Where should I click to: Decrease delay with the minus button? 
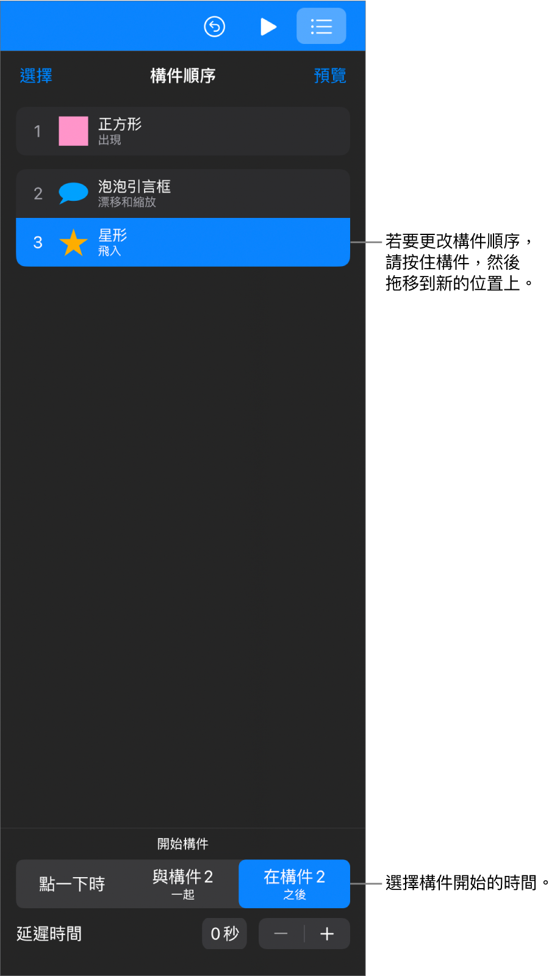(281, 933)
